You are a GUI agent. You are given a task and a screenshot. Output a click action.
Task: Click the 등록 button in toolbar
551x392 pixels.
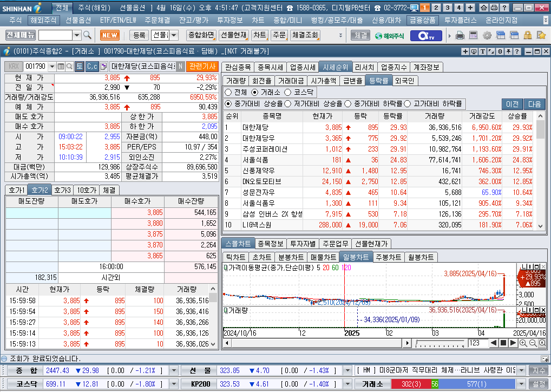coord(139,35)
